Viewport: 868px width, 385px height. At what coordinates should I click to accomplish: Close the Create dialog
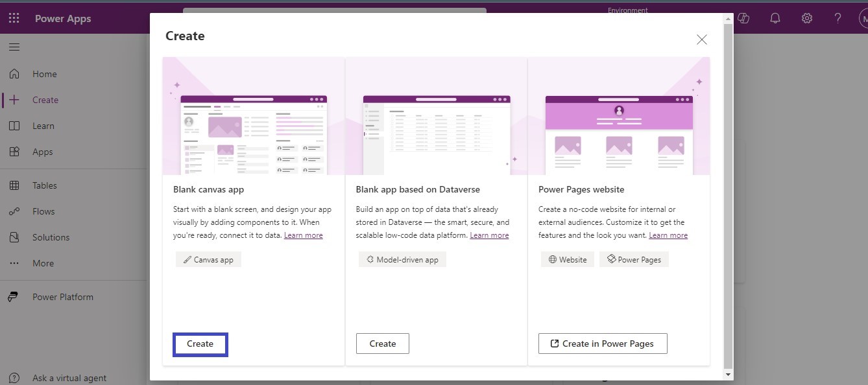click(x=701, y=40)
